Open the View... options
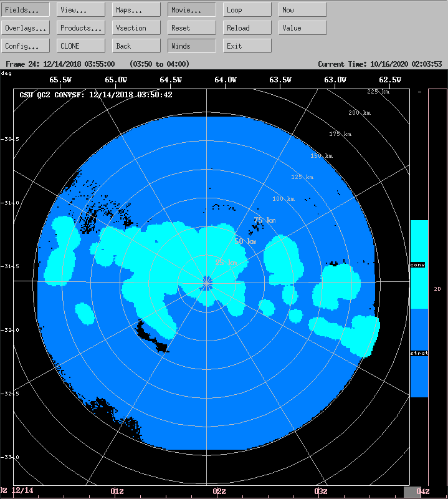 point(81,10)
